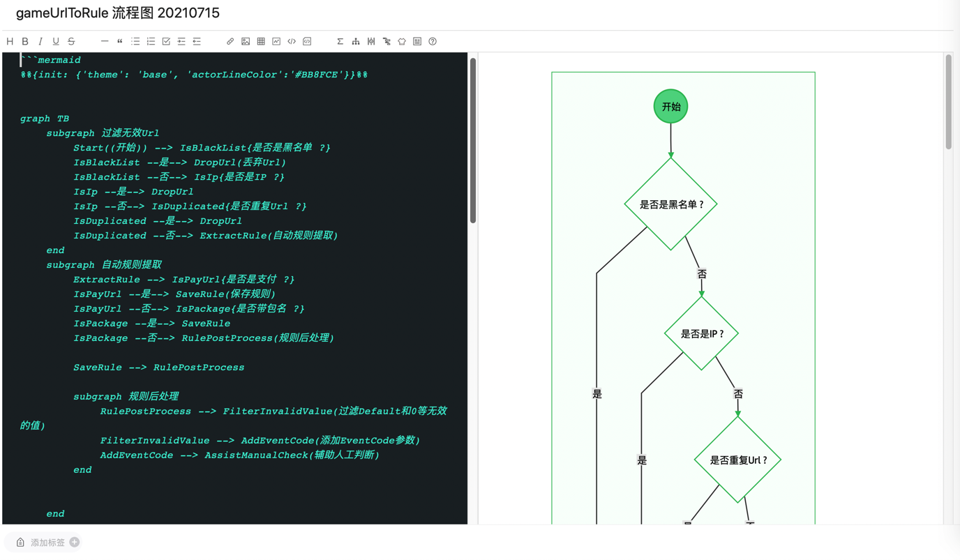Toggle italic formatting

(40, 42)
